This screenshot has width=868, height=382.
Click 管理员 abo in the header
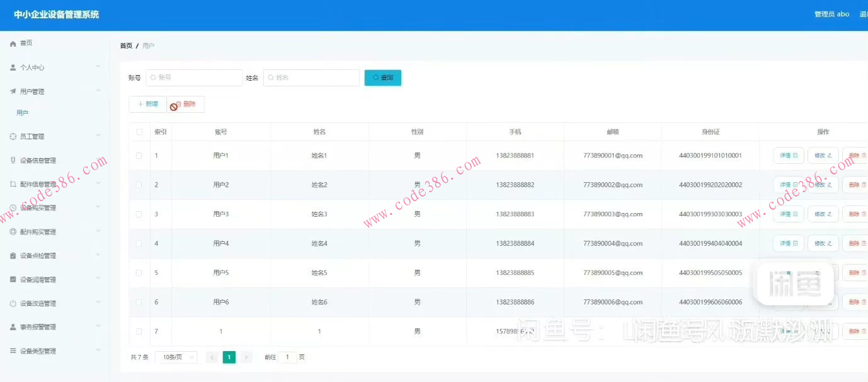coord(831,14)
